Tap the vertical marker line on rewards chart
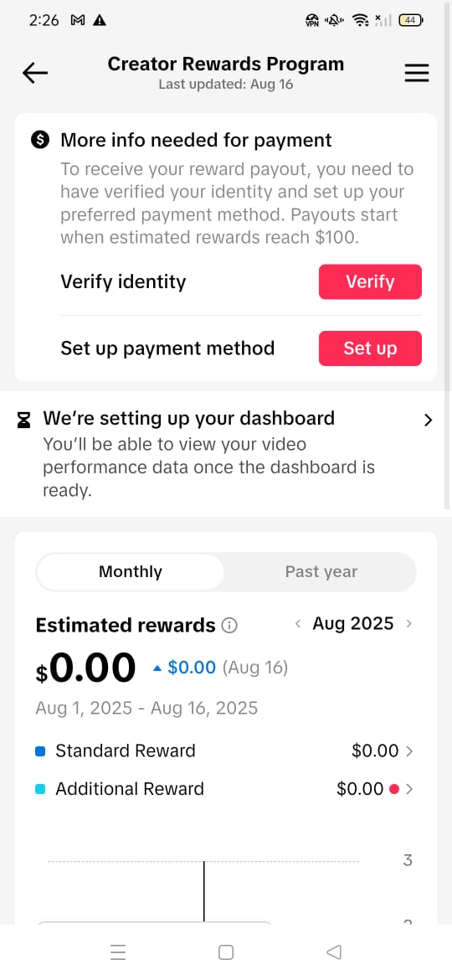This screenshot has height=980, width=452. click(204, 891)
